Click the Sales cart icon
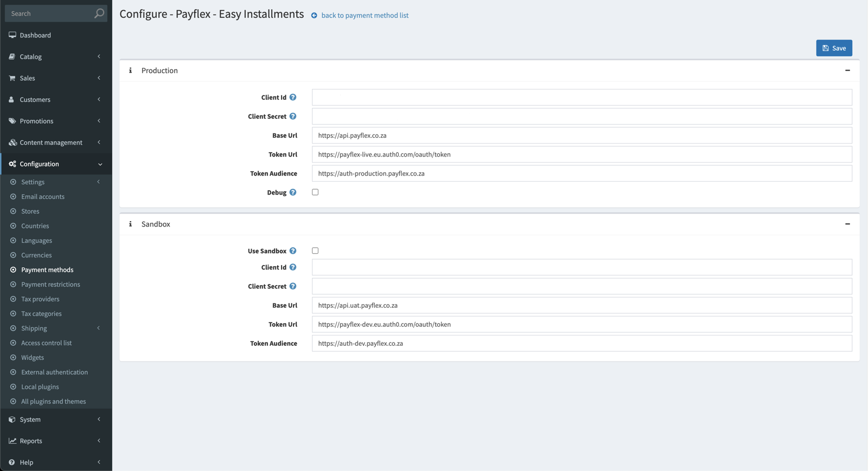868x471 pixels. pyautogui.click(x=12, y=78)
